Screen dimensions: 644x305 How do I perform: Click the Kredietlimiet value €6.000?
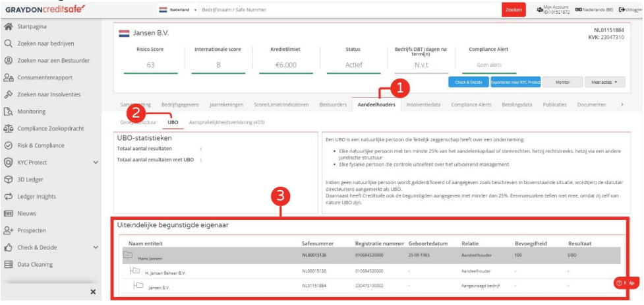pos(286,65)
